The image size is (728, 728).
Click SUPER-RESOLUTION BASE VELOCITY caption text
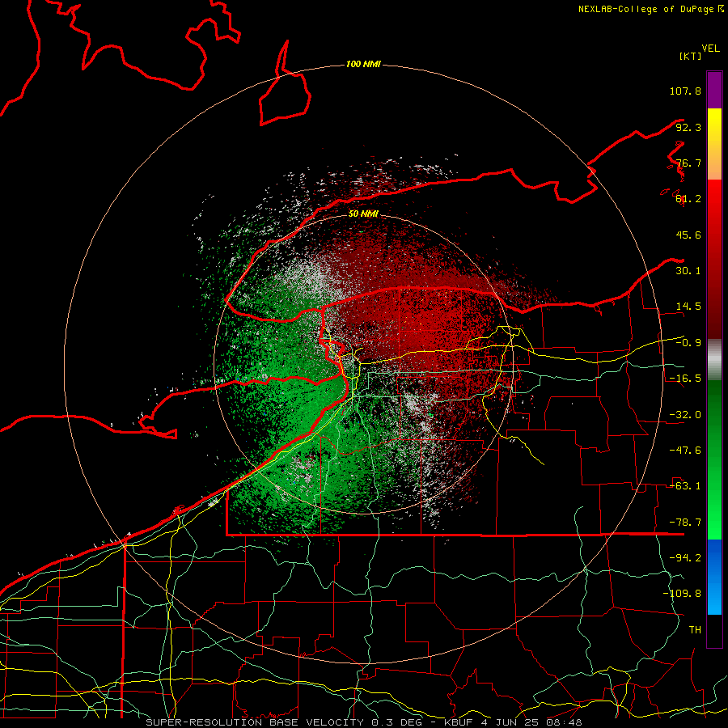tap(255, 722)
